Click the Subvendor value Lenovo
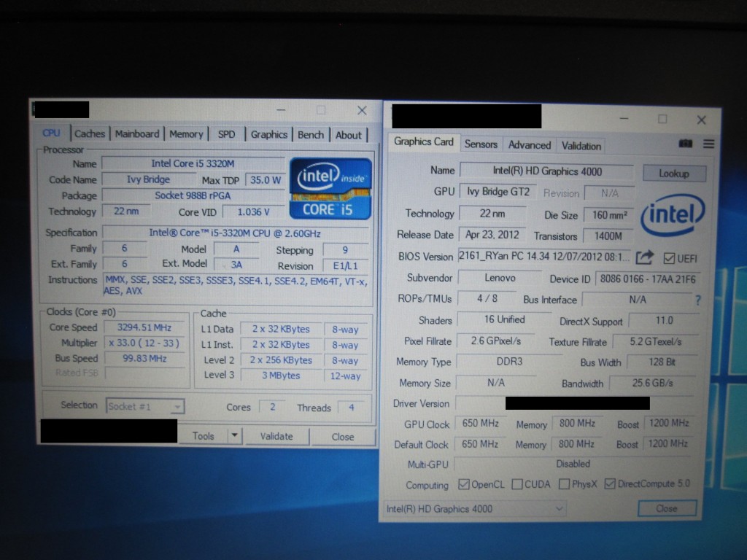Screen dimensions: 747x560 coord(500,278)
